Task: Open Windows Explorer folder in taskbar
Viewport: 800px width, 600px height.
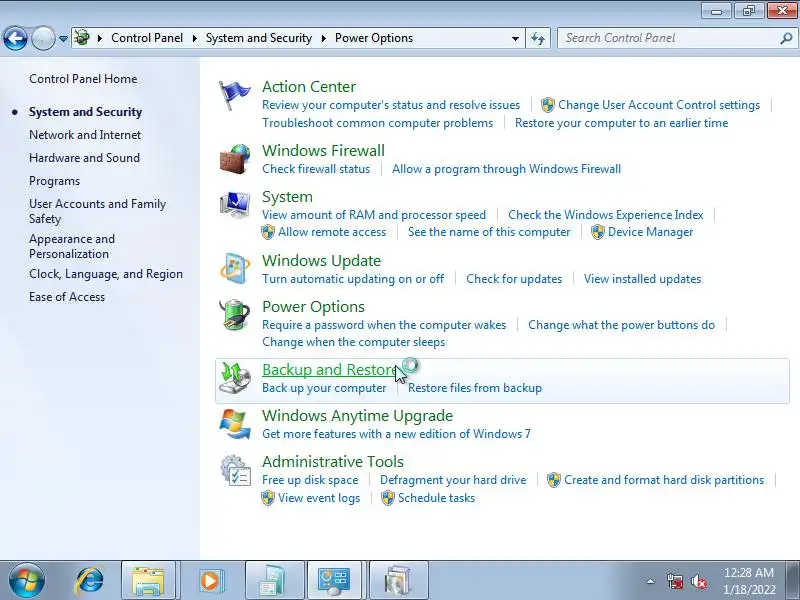Action: point(148,581)
